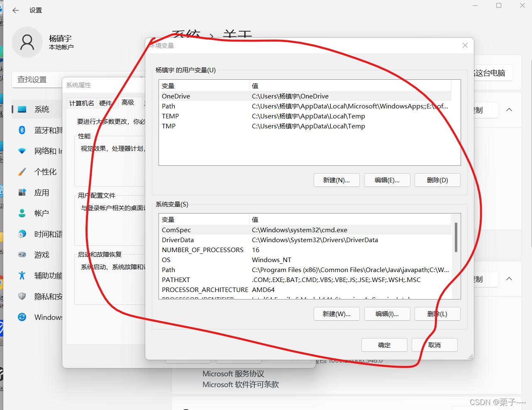532x410 pixels.
Task: Switch to 计算机名 tab in System Properties
Action: (x=82, y=103)
